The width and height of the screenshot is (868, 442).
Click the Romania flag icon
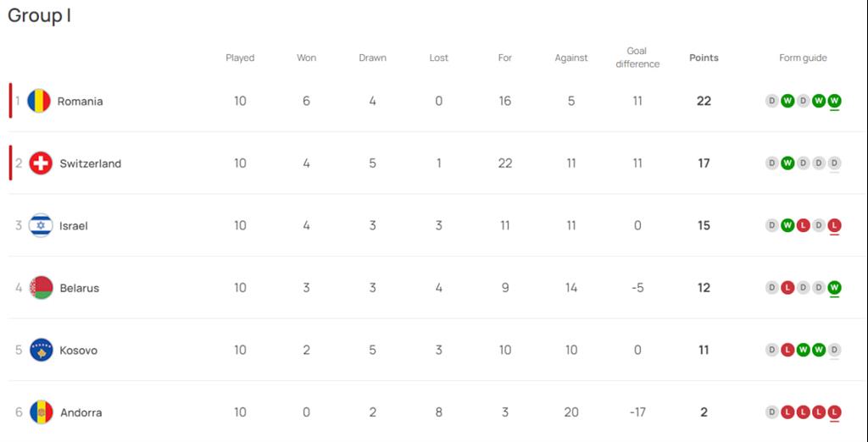39,102
